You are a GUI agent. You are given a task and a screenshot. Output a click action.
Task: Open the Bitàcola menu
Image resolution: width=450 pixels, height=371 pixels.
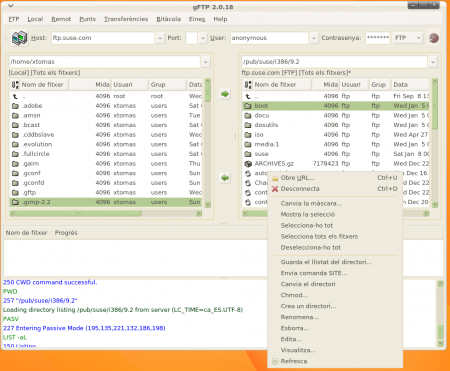(169, 19)
